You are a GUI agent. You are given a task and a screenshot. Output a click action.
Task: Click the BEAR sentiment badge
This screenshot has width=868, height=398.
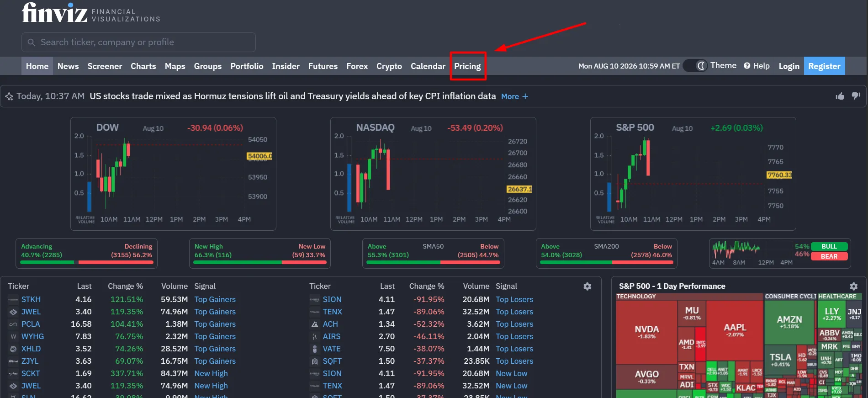(x=829, y=256)
